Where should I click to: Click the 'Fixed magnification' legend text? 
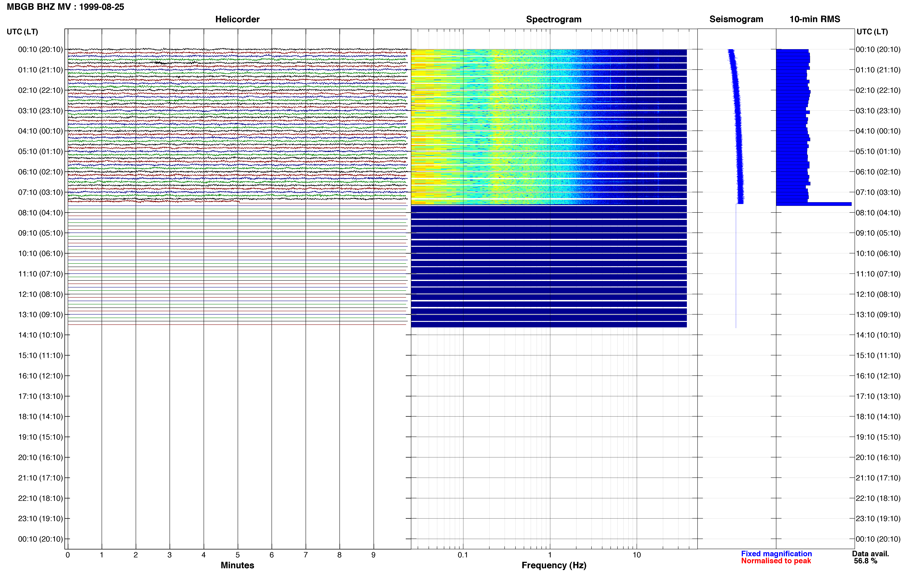776,554
